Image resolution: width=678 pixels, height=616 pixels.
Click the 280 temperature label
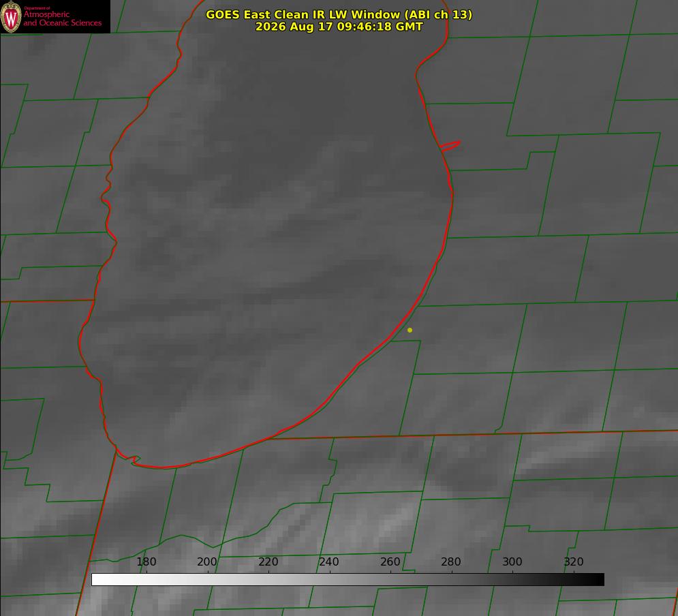tap(451, 561)
